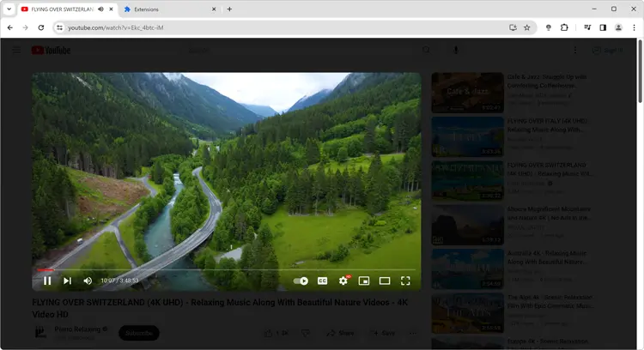Image resolution: width=644 pixels, height=350 pixels.
Task: Open Chrome three-dot menu
Action: coord(635,27)
